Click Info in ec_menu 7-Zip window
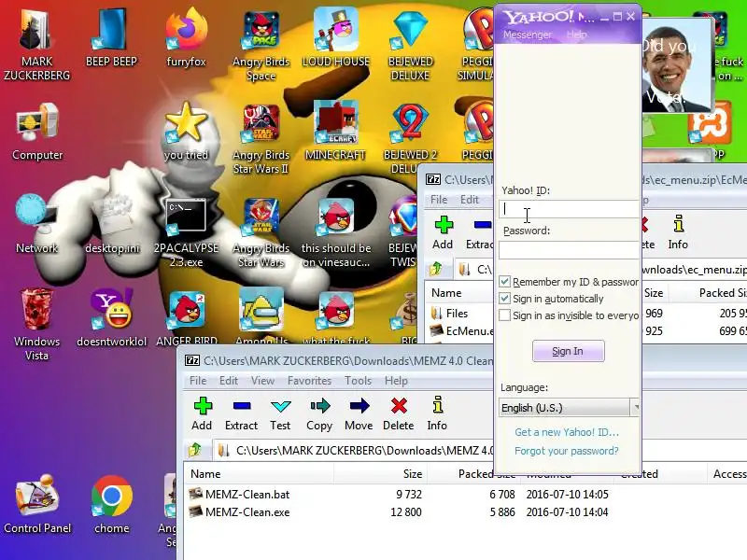 (678, 232)
